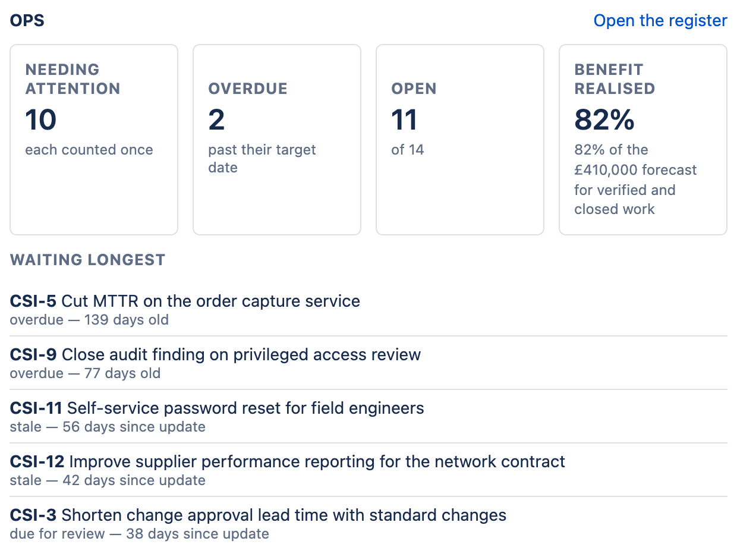Click the £410,000 forecast description text
This screenshot has width=737, height=560.
pos(635,180)
